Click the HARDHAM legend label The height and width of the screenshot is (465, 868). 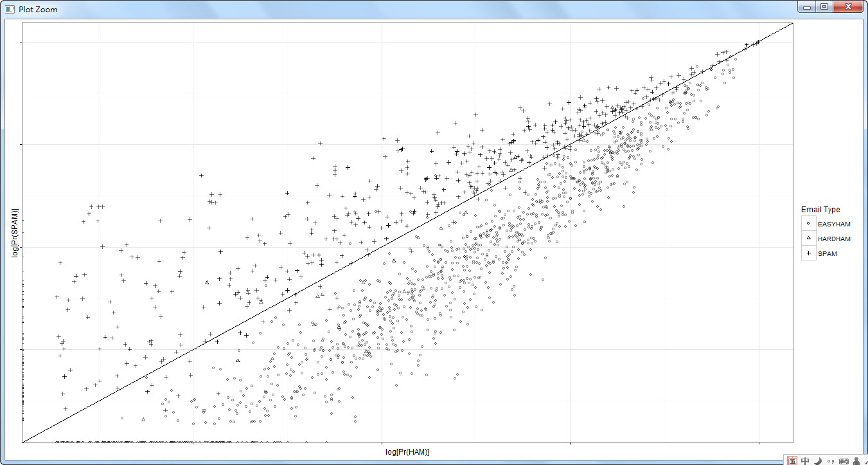pos(834,239)
